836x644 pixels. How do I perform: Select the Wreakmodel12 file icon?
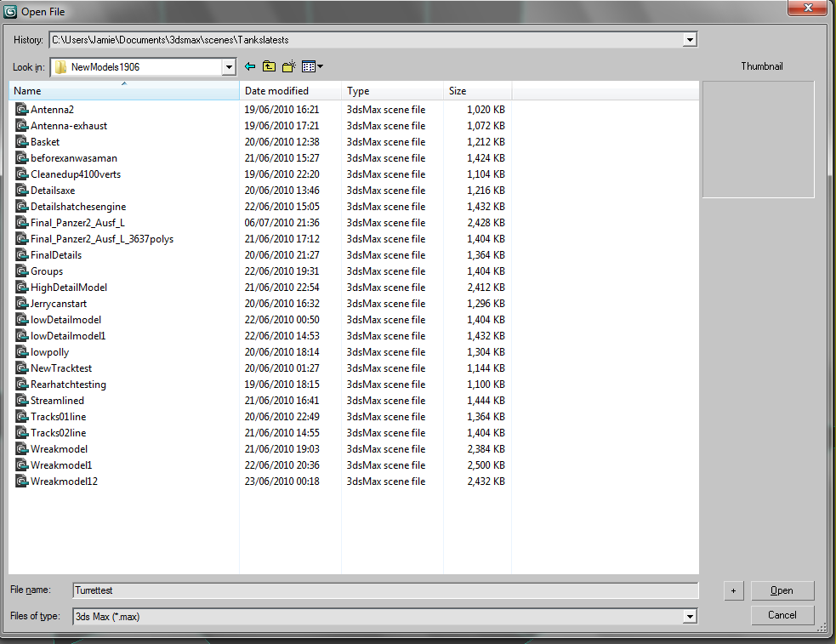(22, 482)
